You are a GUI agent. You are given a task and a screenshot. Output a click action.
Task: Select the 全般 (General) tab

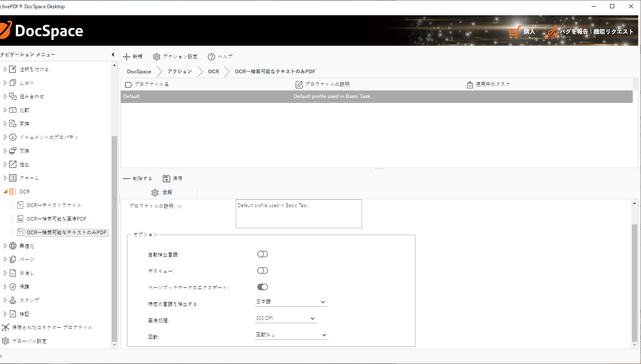coord(162,192)
